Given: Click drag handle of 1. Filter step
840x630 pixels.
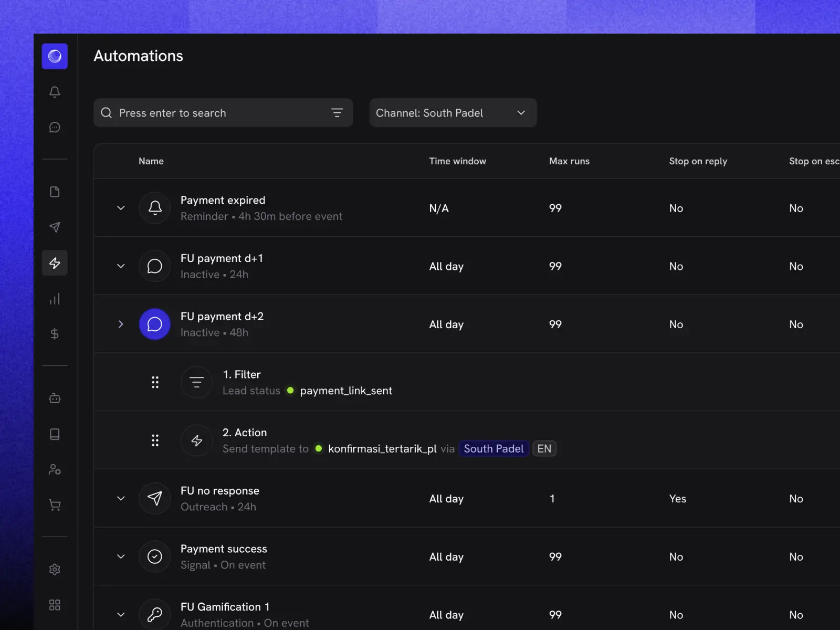Looking at the screenshot, I should click(x=155, y=382).
